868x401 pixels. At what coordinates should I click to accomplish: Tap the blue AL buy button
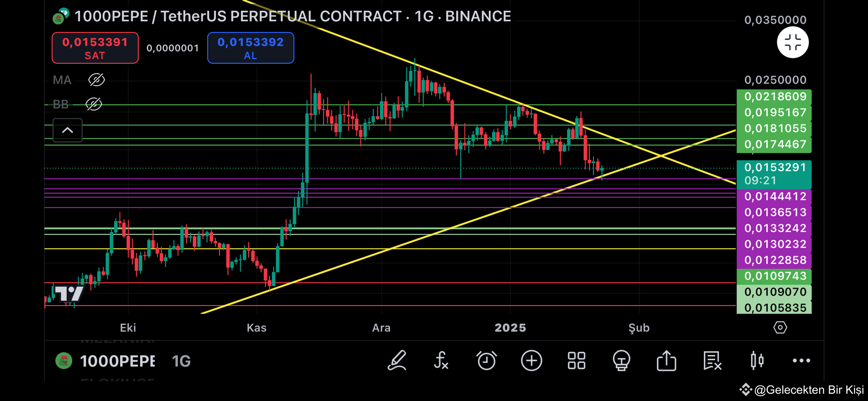[250, 48]
